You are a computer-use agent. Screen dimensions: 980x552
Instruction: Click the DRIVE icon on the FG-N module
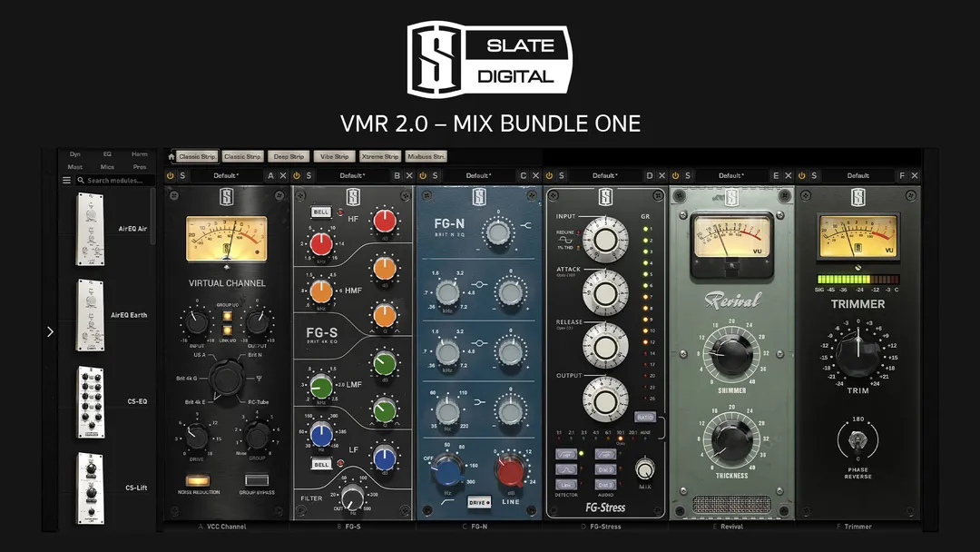coord(479,503)
